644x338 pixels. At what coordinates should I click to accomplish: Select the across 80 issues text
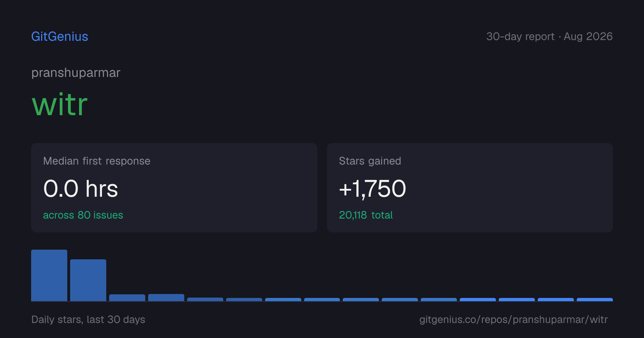pyautogui.click(x=83, y=215)
